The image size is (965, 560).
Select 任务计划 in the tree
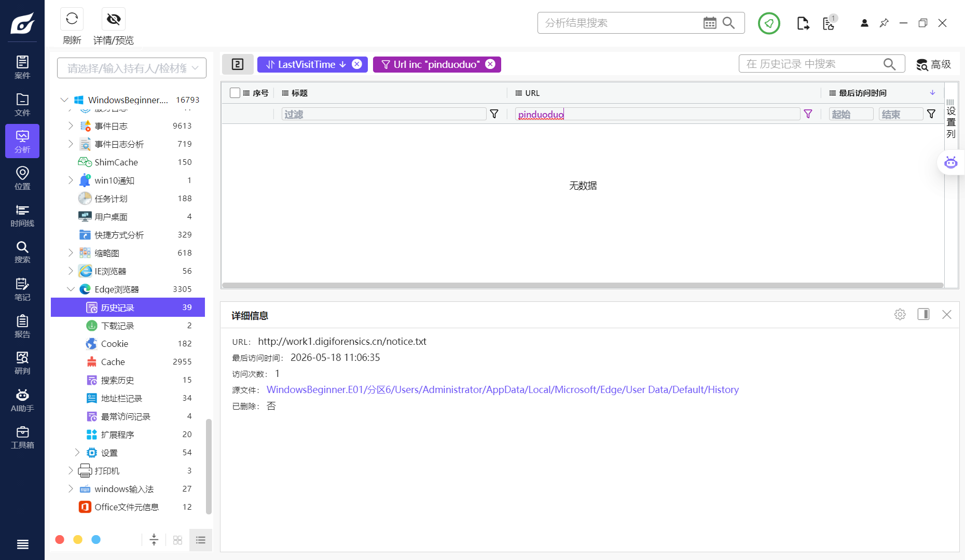pyautogui.click(x=128, y=199)
